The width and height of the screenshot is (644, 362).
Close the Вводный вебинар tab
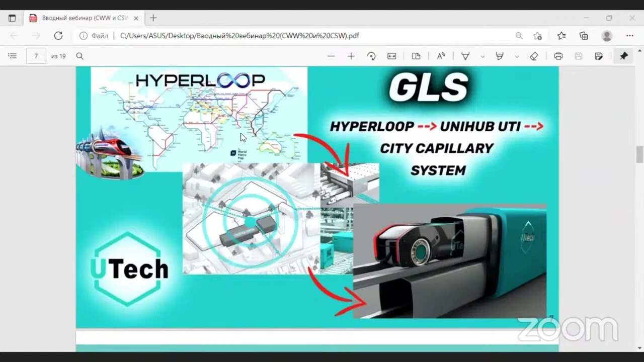[136, 18]
